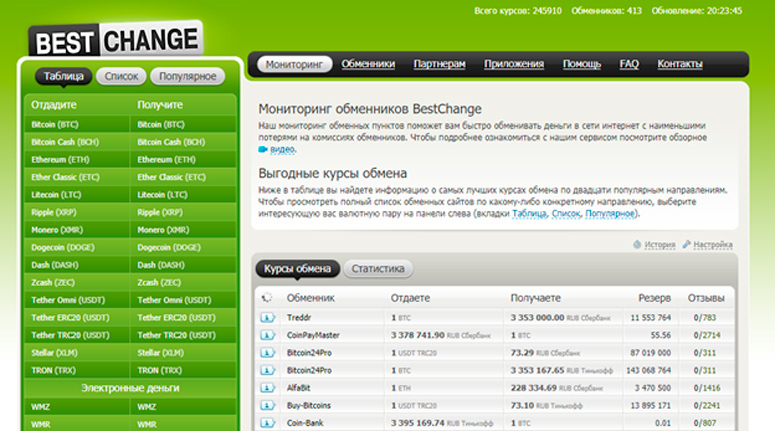Screen dimensions: 775x431
Task: Open the Настройка link
Action: coord(713,245)
